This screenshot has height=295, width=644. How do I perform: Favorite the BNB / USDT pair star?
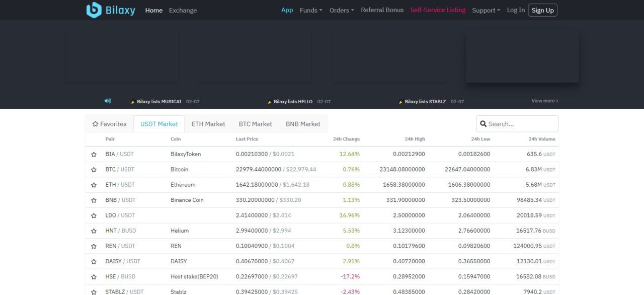(94, 200)
